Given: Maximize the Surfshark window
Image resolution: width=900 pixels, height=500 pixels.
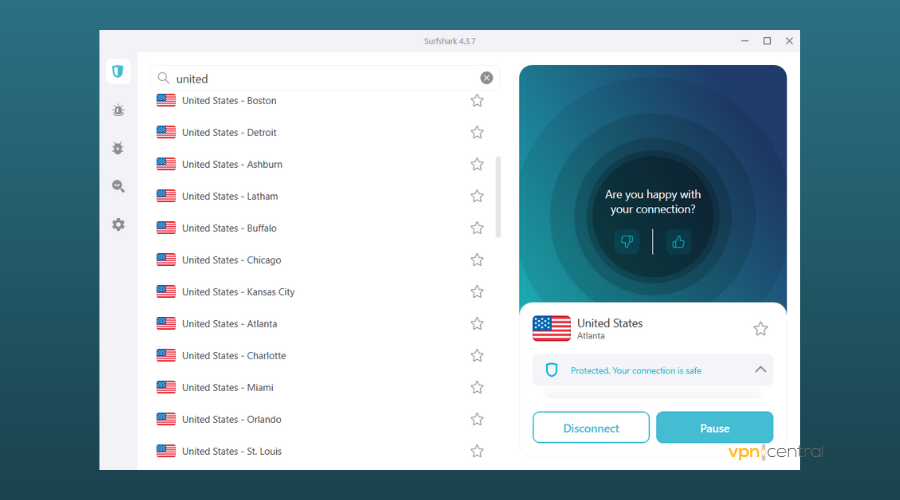Looking at the screenshot, I should click(x=767, y=41).
